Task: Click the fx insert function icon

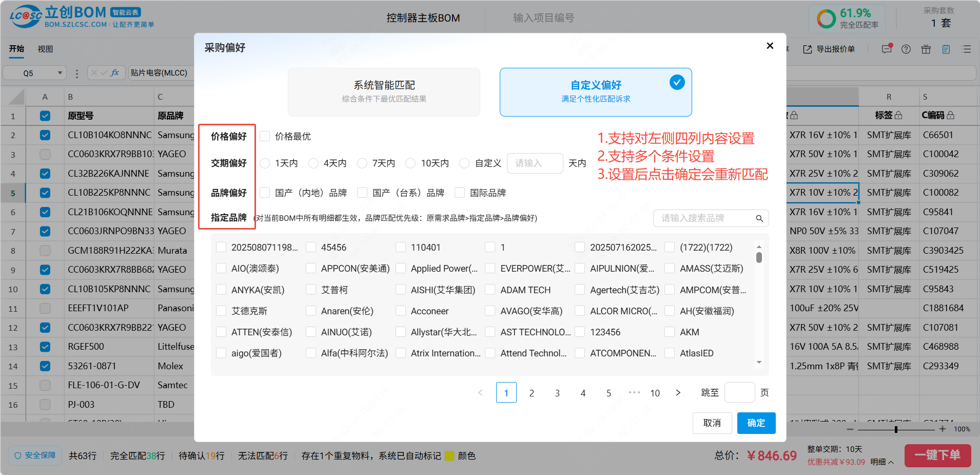Action: point(115,73)
